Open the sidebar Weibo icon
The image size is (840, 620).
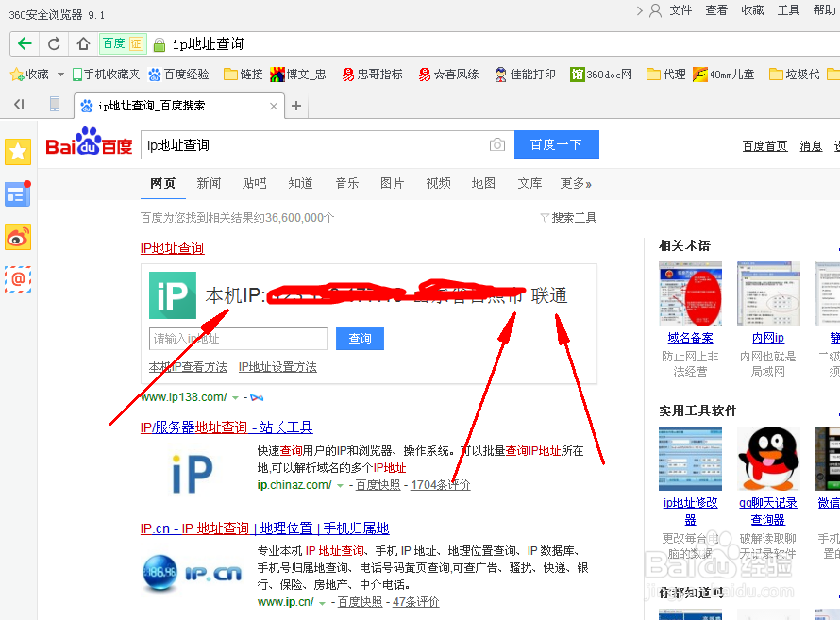pos(18,237)
